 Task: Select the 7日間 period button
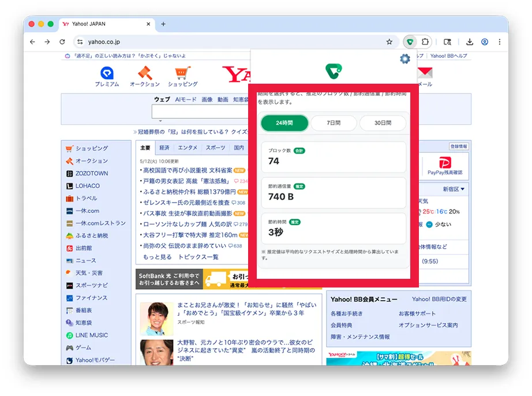click(x=334, y=123)
